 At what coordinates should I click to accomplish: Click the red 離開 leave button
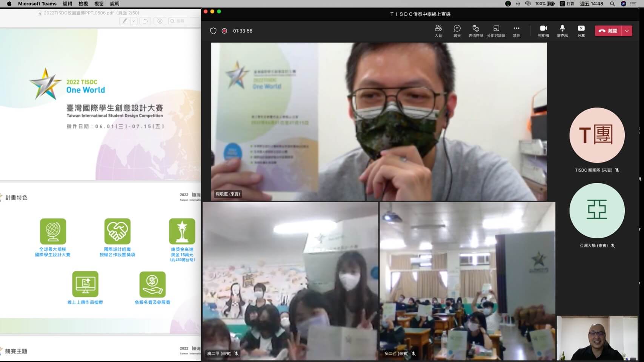(x=609, y=31)
